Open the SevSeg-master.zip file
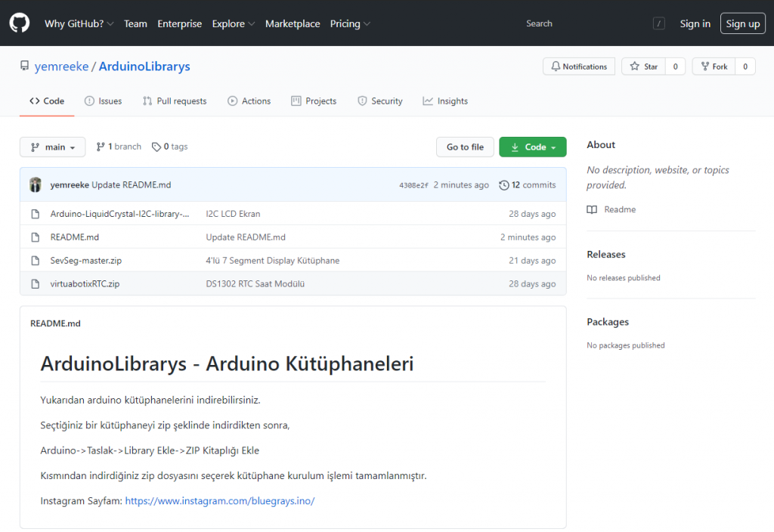774x532 pixels. click(x=86, y=260)
